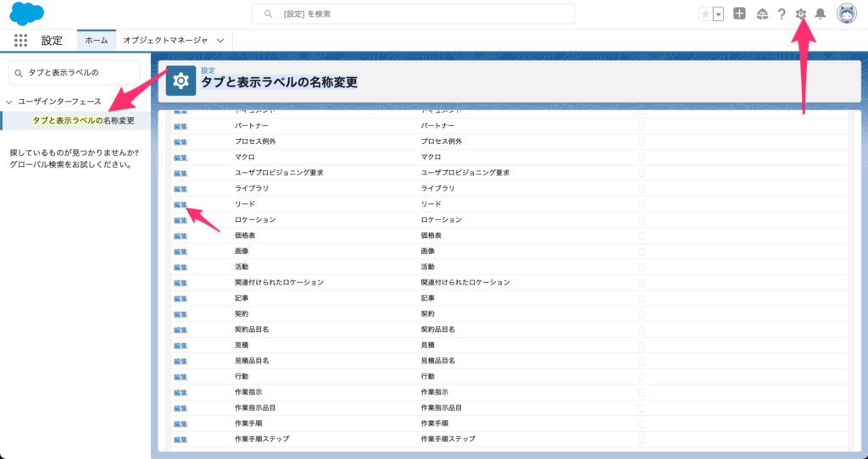Viewport: 868px width, 459px height.
Task: Open the help question mark icon
Action: click(x=781, y=14)
